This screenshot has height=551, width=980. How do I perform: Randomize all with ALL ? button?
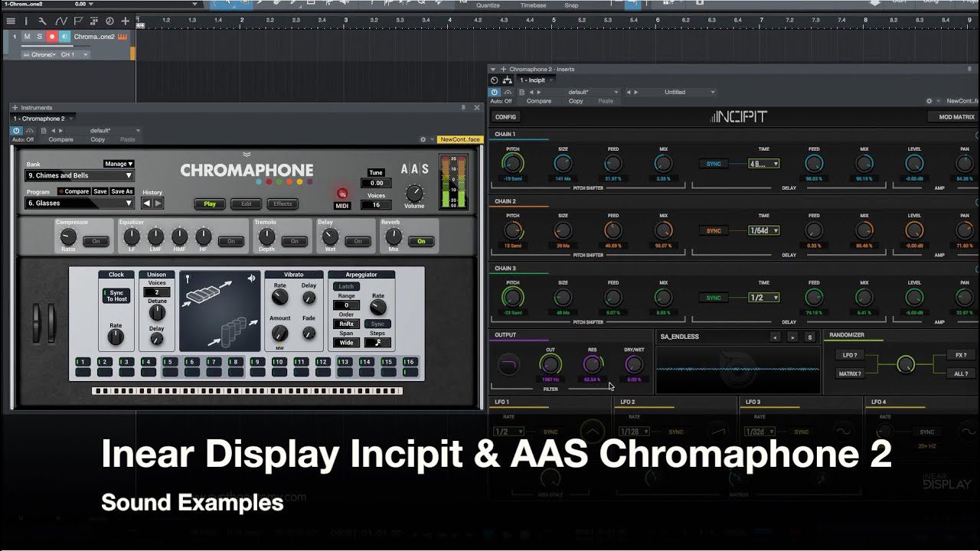click(960, 373)
